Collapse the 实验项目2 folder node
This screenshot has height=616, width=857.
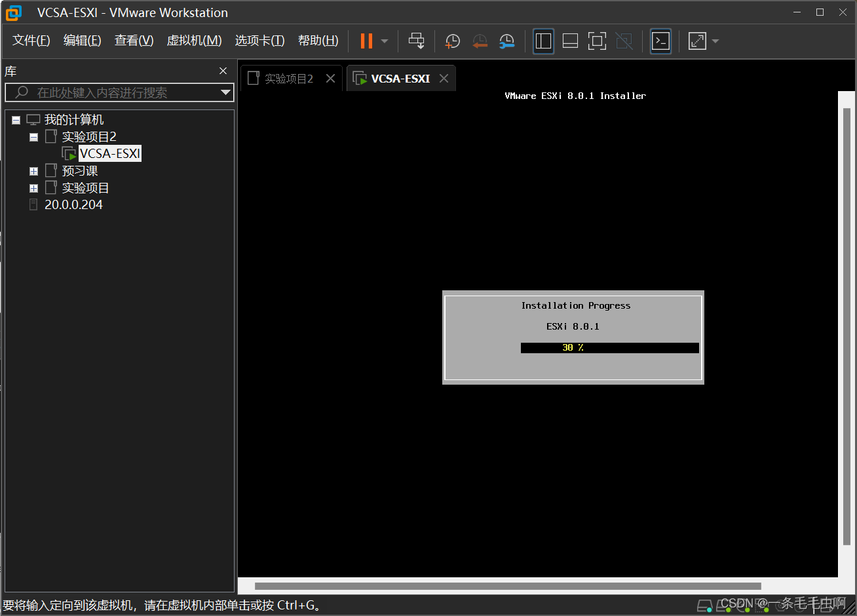tap(34, 137)
